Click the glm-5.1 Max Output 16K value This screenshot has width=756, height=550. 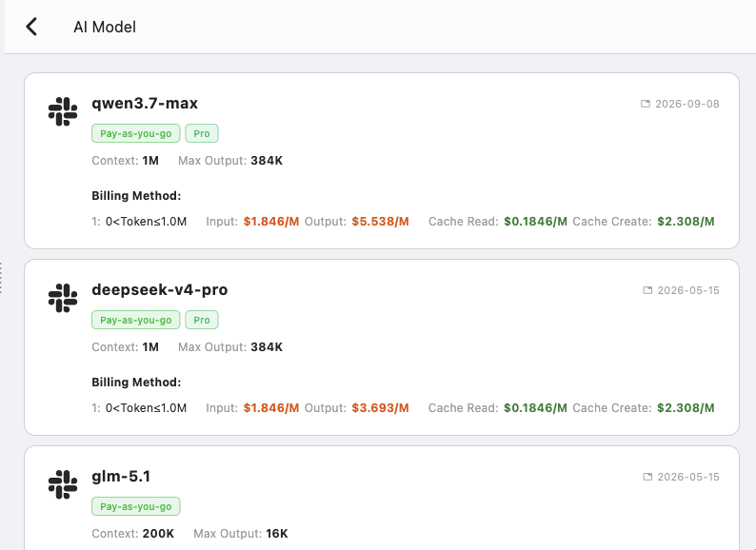277,534
